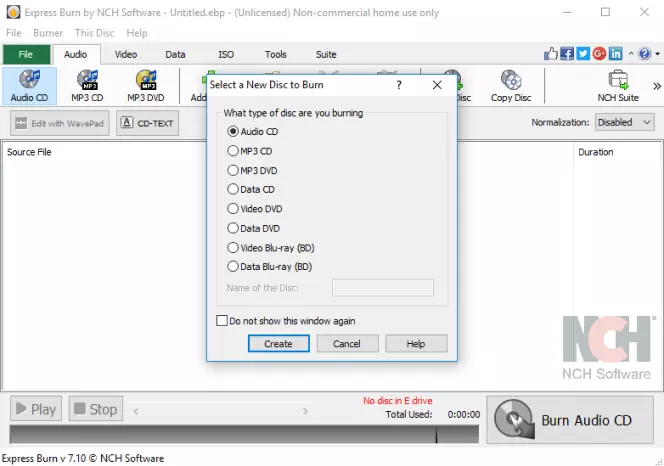Viewport: 664px width, 466px height.
Task: Open the Help menu
Action: pos(137,33)
